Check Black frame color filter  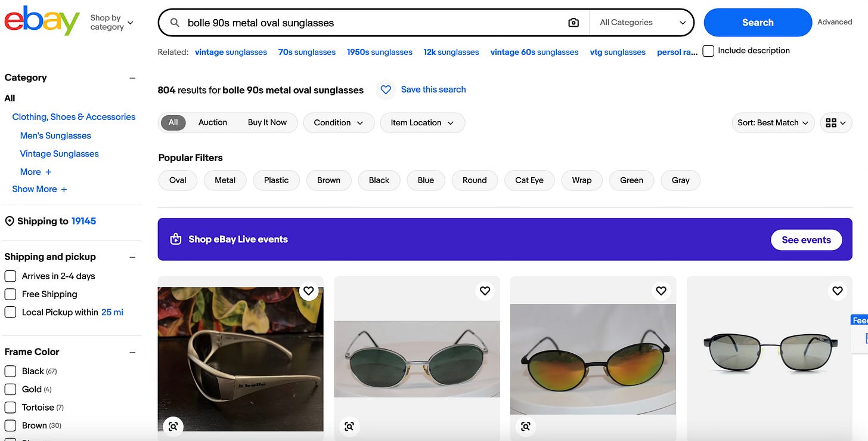coord(10,371)
